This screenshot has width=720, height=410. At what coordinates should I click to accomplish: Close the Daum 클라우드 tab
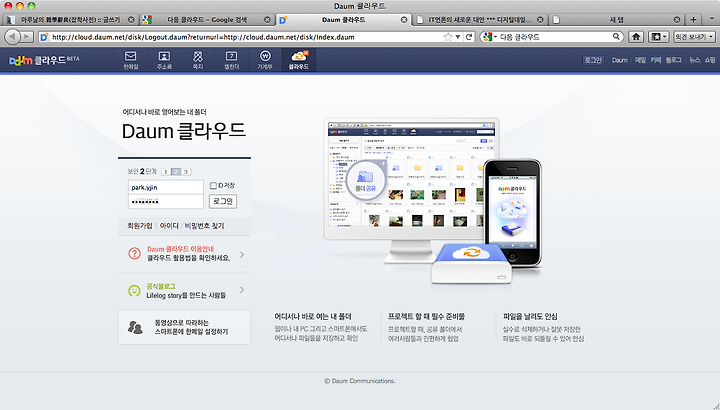click(404, 20)
